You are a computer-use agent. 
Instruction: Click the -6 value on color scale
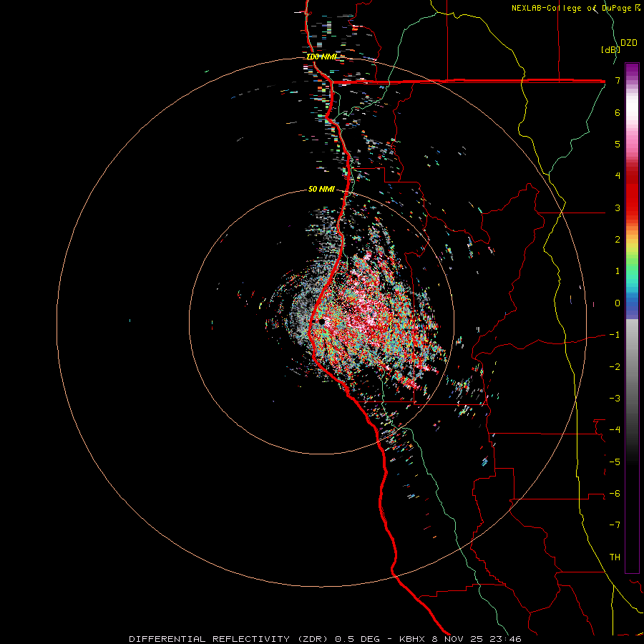click(x=615, y=494)
